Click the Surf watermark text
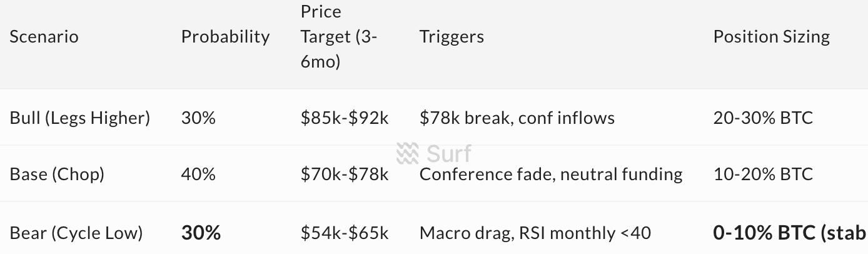 point(449,153)
